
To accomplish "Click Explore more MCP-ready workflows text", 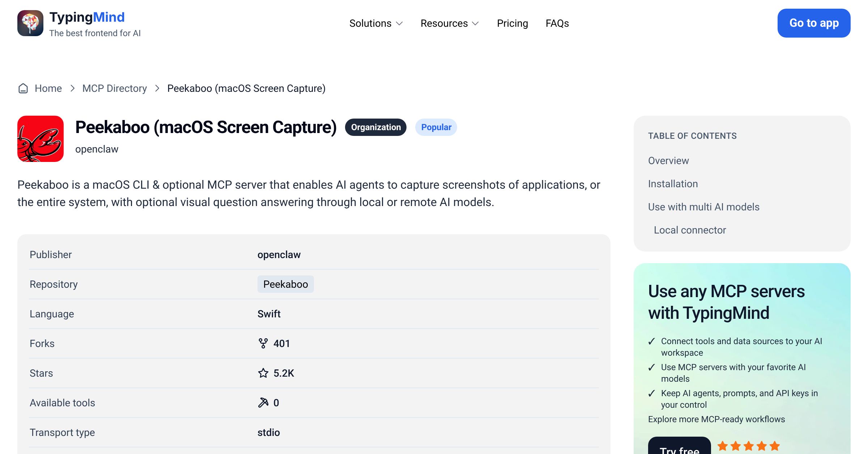I will [716, 419].
